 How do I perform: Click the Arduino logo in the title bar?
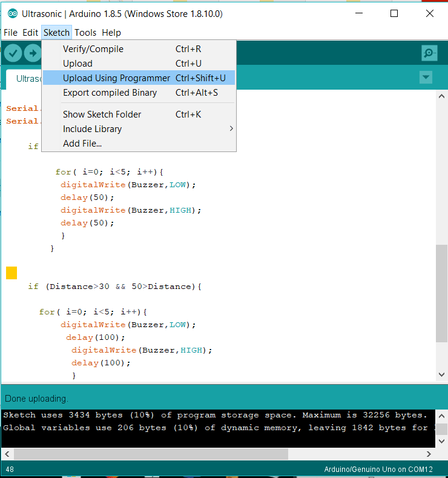(13, 14)
